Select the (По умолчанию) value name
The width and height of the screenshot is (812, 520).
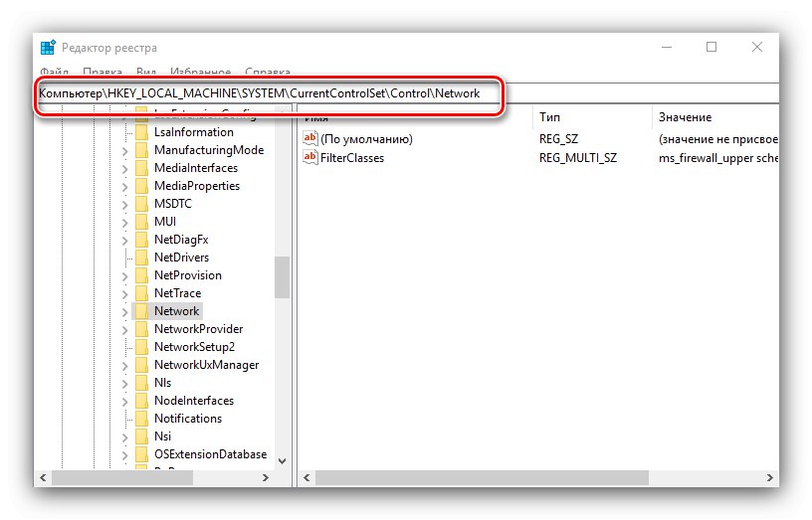[366, 139]
